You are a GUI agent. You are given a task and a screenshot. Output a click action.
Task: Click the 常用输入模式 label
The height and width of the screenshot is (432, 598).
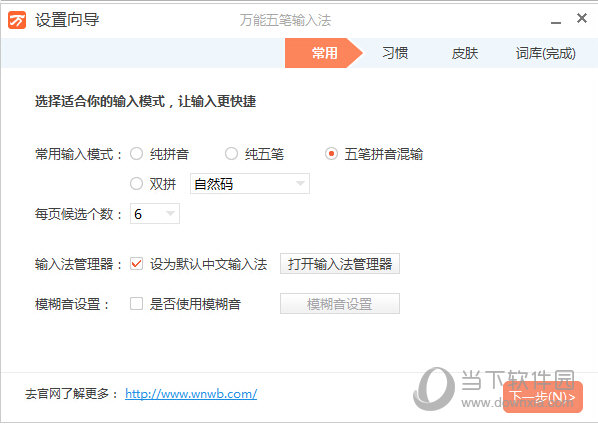point(79,154)
